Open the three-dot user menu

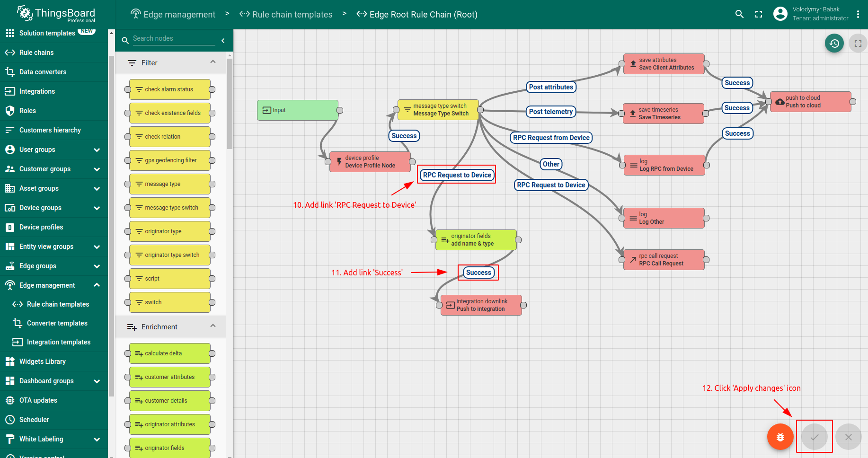tap(858, 14)
